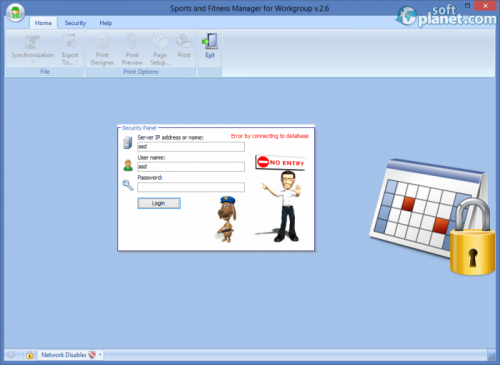Screen dimensions: 500x365
Task: Click the police dog mascot image
Action: click(227, 219)
